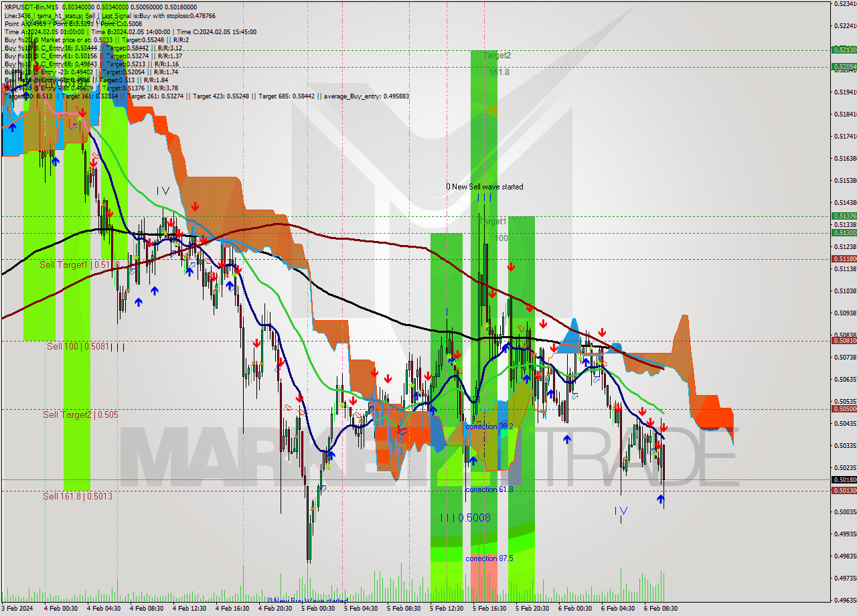This screenshot has width=857, height=616.
Task: Click the Target1 label on the green zone
Action: [x=493, y=221]
